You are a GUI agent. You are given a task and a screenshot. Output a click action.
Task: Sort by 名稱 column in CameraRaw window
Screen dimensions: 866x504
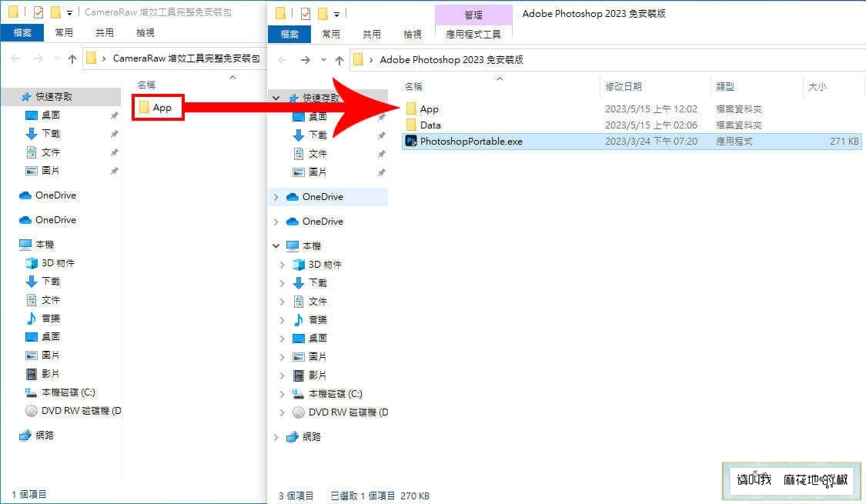click(146, 85)
